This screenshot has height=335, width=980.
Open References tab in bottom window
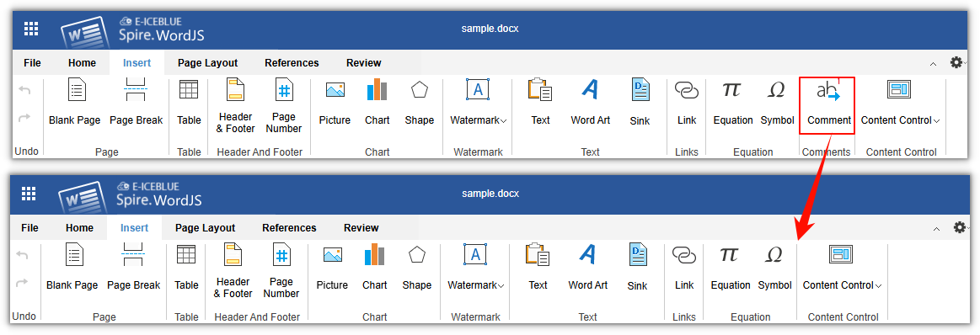pos(289,228)
